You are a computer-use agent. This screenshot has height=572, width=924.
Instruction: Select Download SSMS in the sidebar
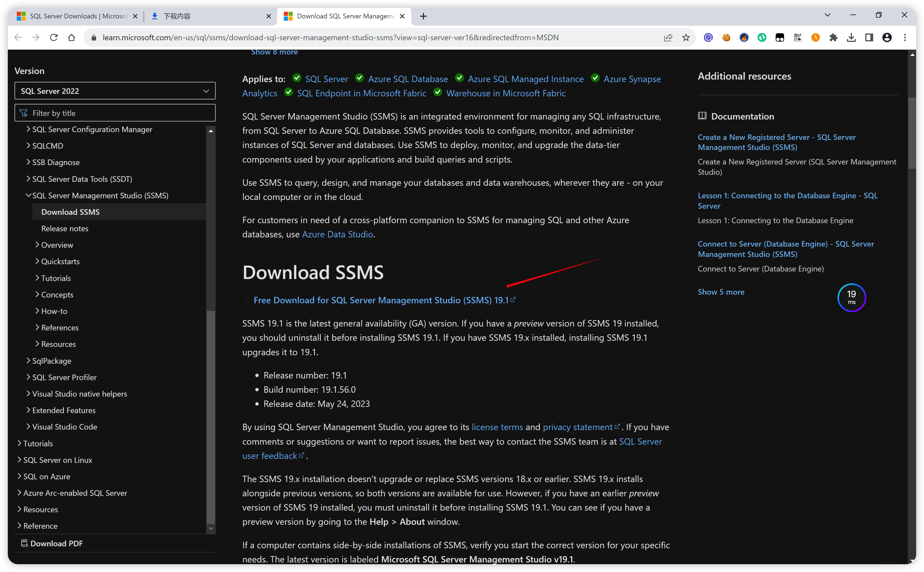[x=119, y=212]
